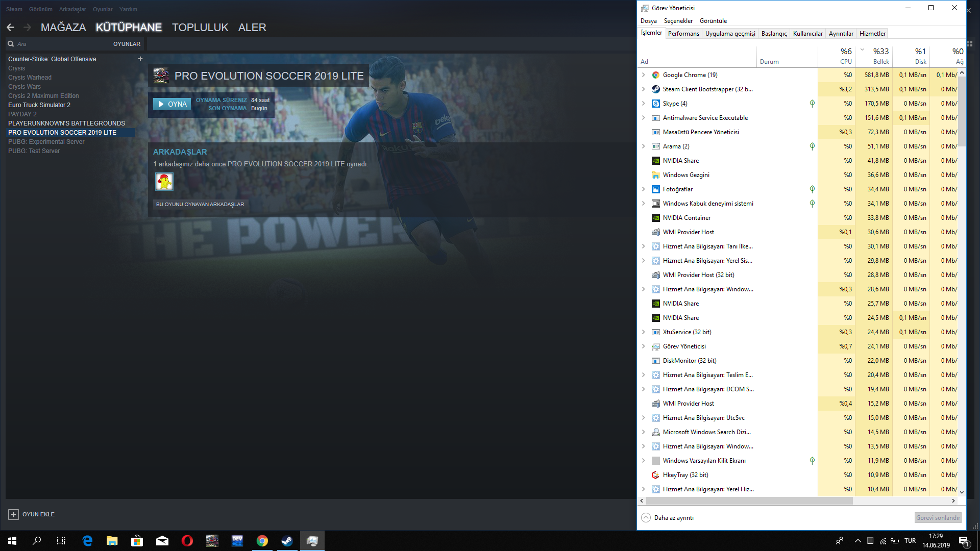The image size is (980, 551).
Task: Select PLAYERUNKNOWN'S BATTLEGROUNDS in library
Action: (x=66, y=123)
